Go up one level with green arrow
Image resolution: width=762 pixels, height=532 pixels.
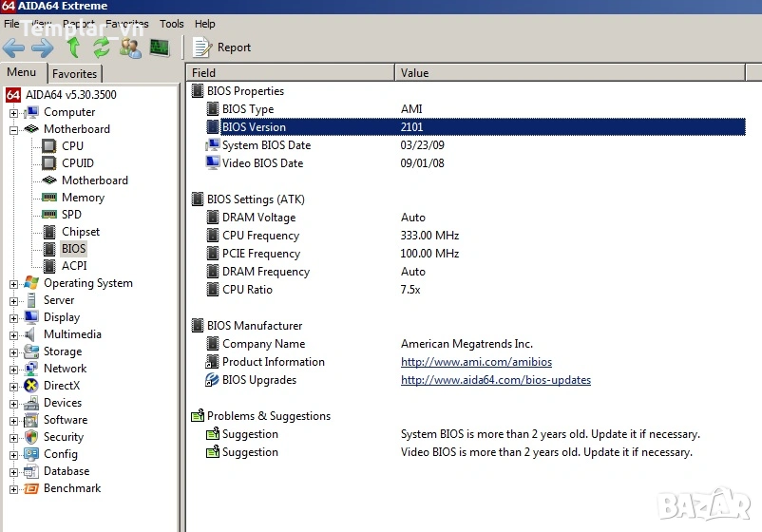[x=73, y=47]
